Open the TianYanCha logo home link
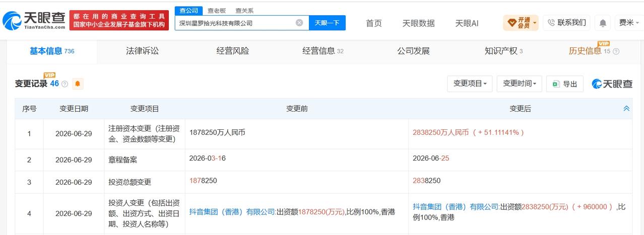644x235 pixels. coord(33,20)
